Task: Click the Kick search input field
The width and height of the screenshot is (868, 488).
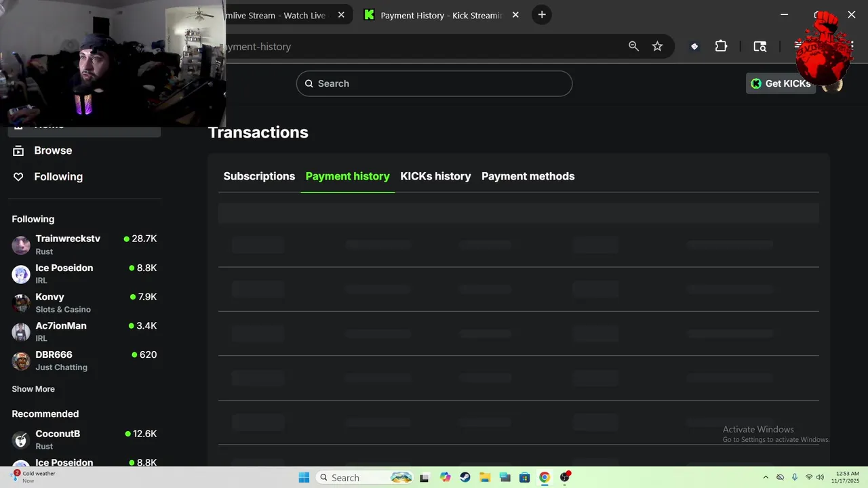Action: (x=434, y=83)
